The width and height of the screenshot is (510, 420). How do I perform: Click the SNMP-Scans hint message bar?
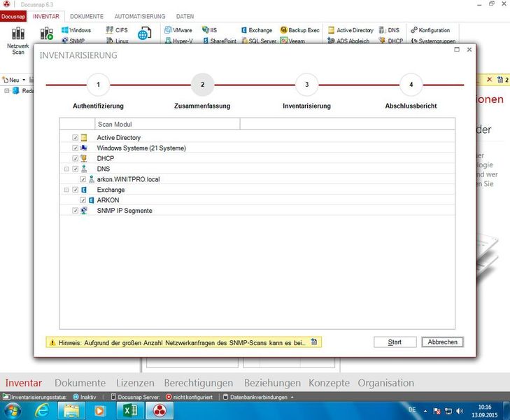184,342
